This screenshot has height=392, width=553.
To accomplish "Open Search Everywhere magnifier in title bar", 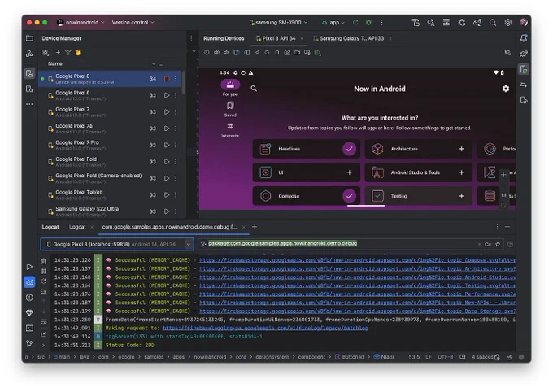I will (493, 22).
